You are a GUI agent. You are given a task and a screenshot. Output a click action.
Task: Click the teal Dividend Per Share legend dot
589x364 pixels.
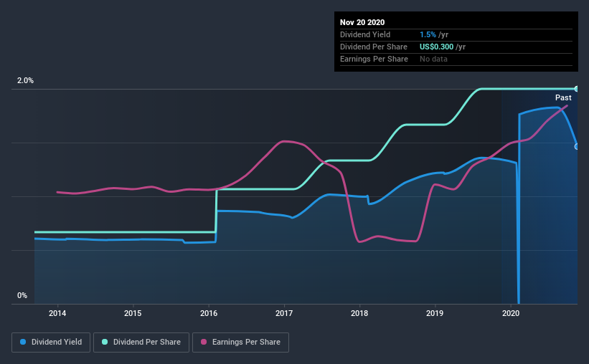click(105, 342)
